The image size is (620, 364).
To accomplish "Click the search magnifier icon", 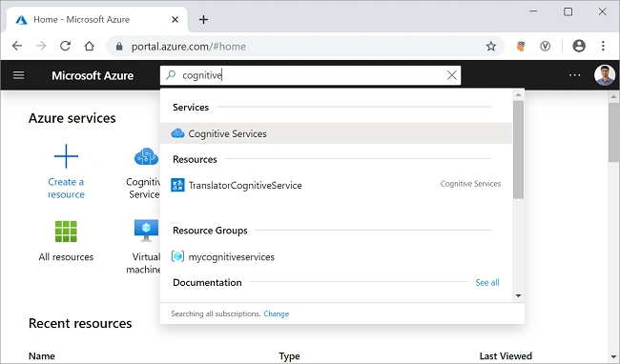I will tap(171, 75).
